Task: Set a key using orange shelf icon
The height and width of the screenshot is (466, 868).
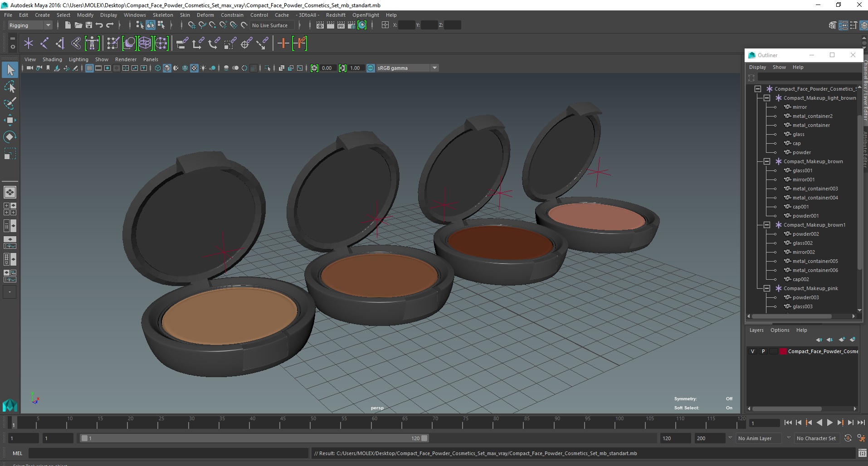Action: [283, 44]
